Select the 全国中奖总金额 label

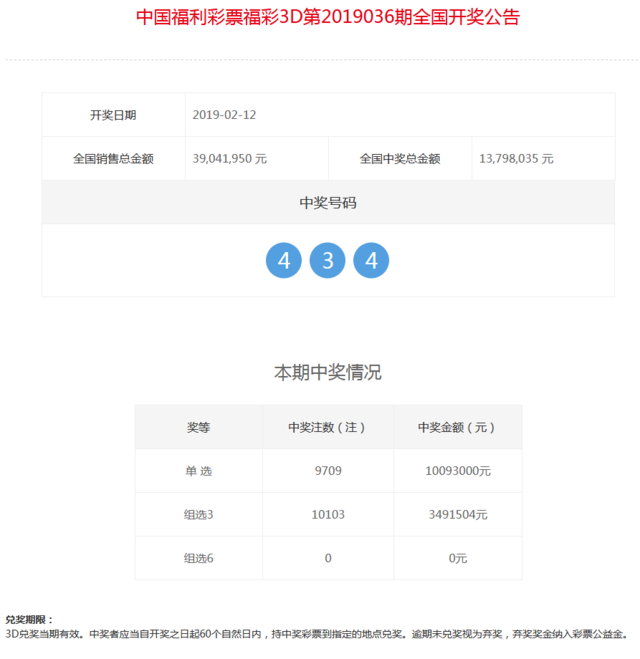point(400,158)
